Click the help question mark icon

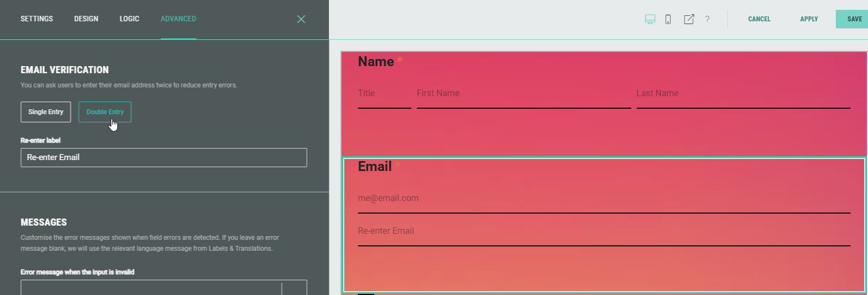pyautogui.click(x=707, y=19)
